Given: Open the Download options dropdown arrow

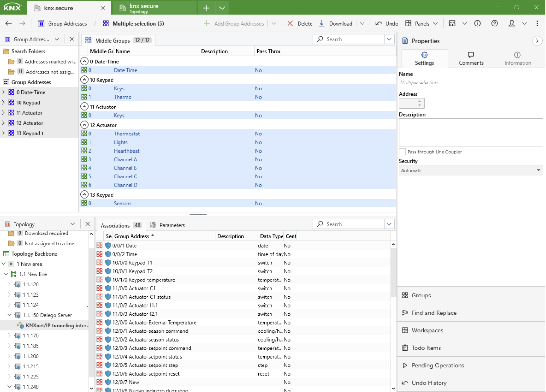Looking at the screenshot, I should [362, 23].
